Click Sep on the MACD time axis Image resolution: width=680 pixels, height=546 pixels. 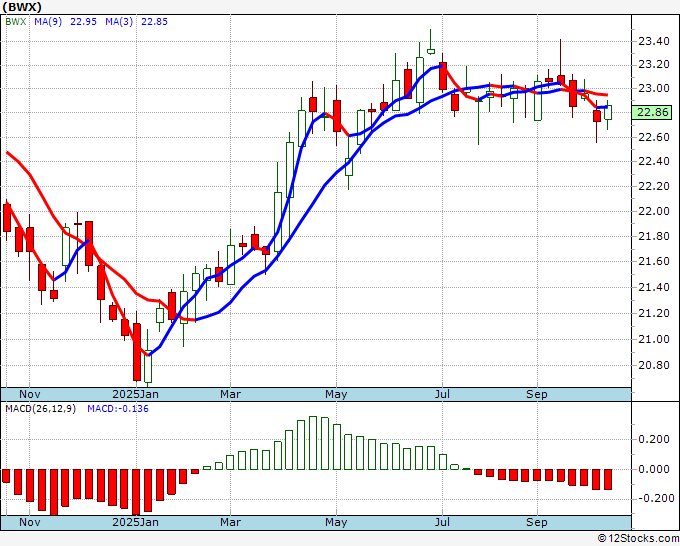pos(537,522)
